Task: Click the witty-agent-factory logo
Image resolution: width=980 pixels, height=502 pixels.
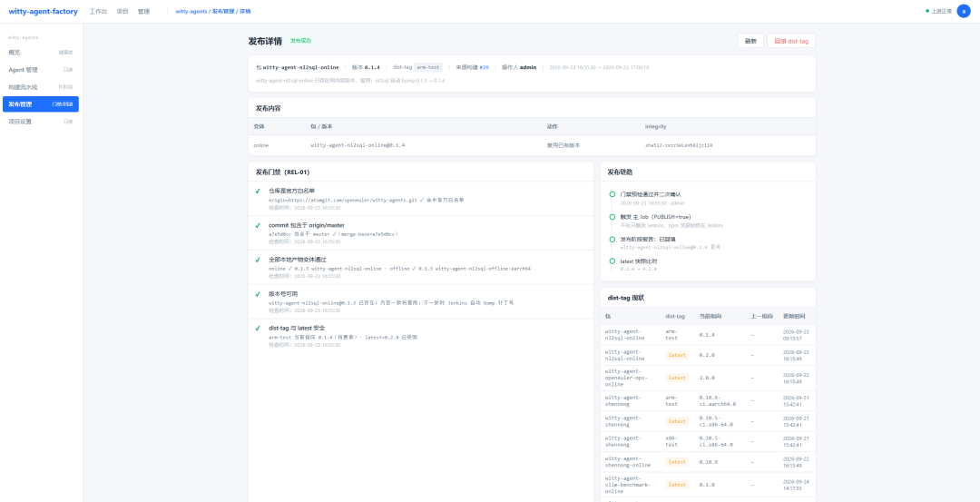Action: [x=42, y=11]
